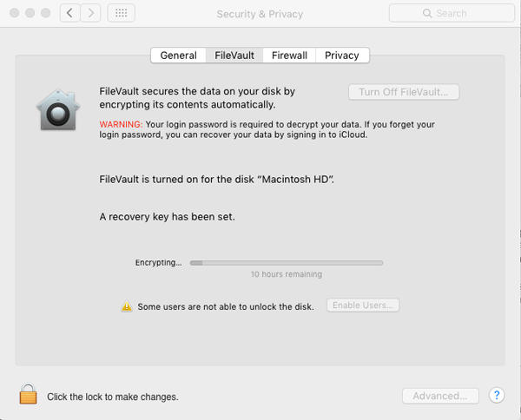Switch to the General tab
Screen dimensions: 521x420
[178, 56]
